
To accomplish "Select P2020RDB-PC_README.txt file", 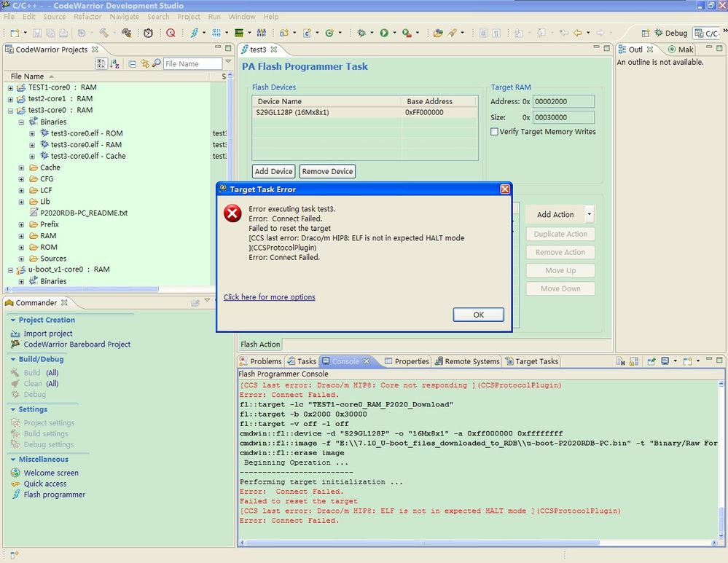I will 84,213.
